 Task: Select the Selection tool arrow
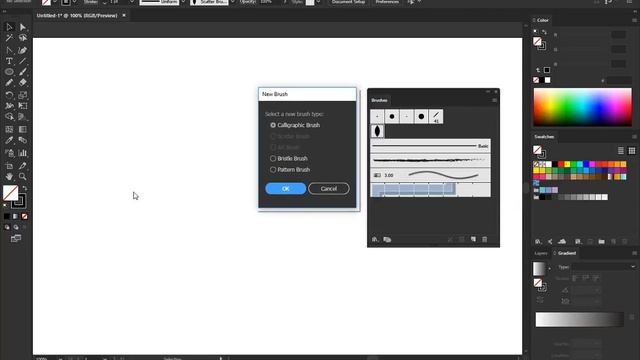9,27
